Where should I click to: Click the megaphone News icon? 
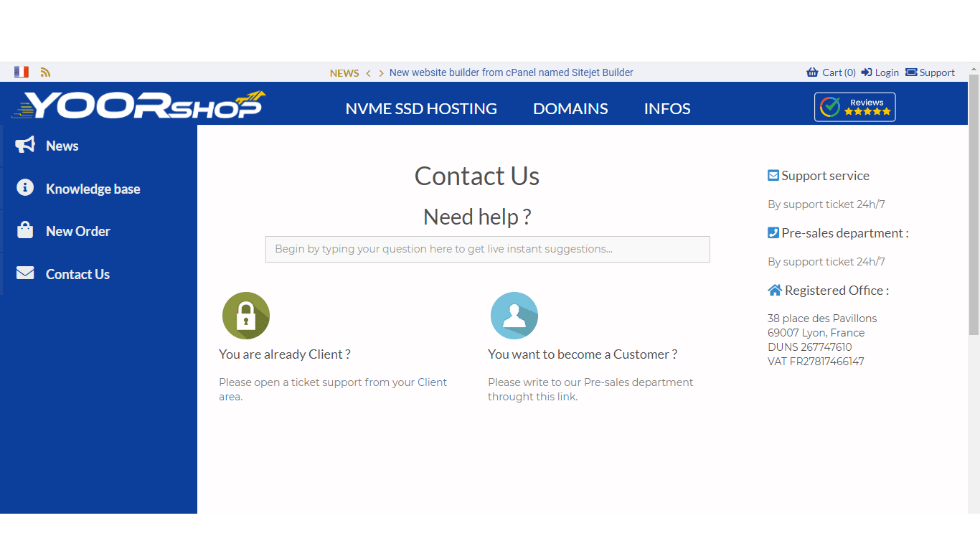click(x=25, y=145)
